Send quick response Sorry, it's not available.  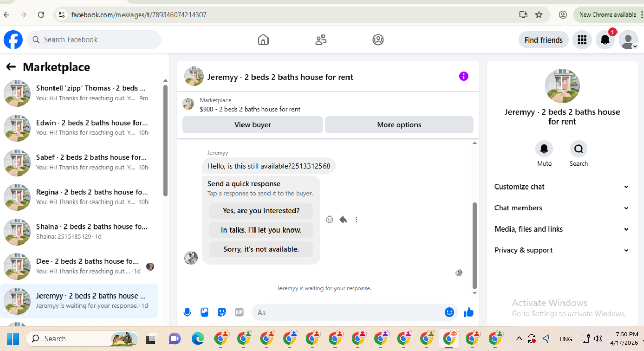point(261,249)
